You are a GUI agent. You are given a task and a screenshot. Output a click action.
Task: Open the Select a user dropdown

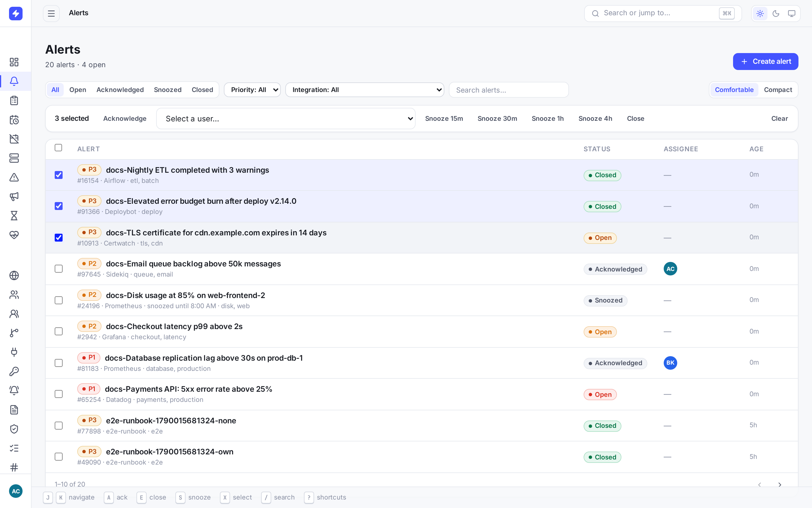tap(286, 119)
